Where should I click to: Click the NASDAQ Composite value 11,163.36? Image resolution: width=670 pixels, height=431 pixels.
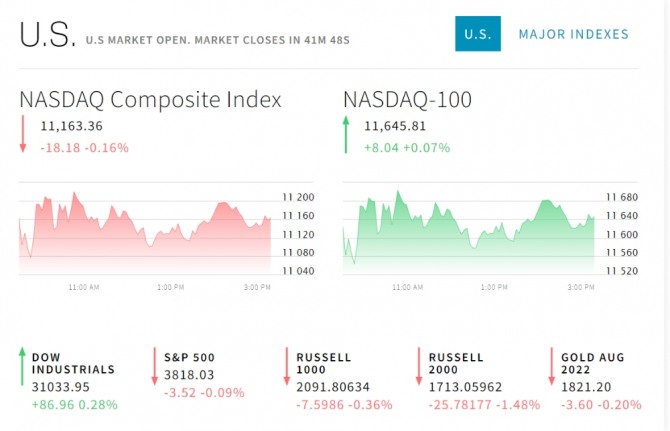pos(72,126)
